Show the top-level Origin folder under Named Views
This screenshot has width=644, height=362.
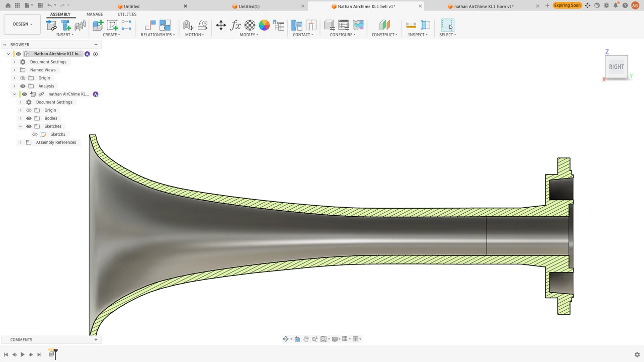coord(23,78)
